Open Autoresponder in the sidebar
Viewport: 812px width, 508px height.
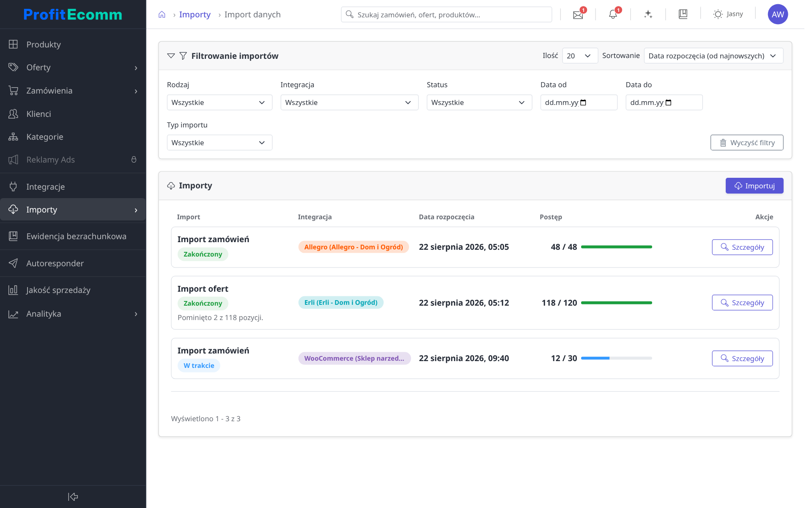(x=73, y=263)
